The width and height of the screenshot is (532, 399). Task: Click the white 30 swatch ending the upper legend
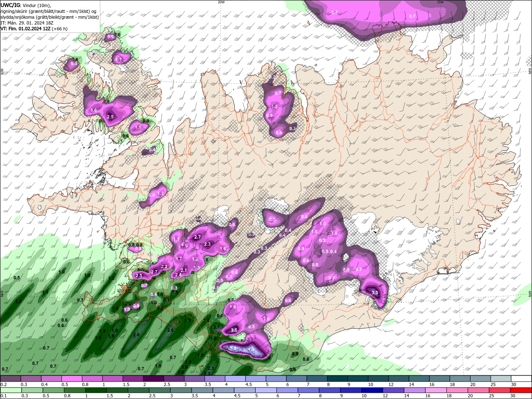coord(521,379)
